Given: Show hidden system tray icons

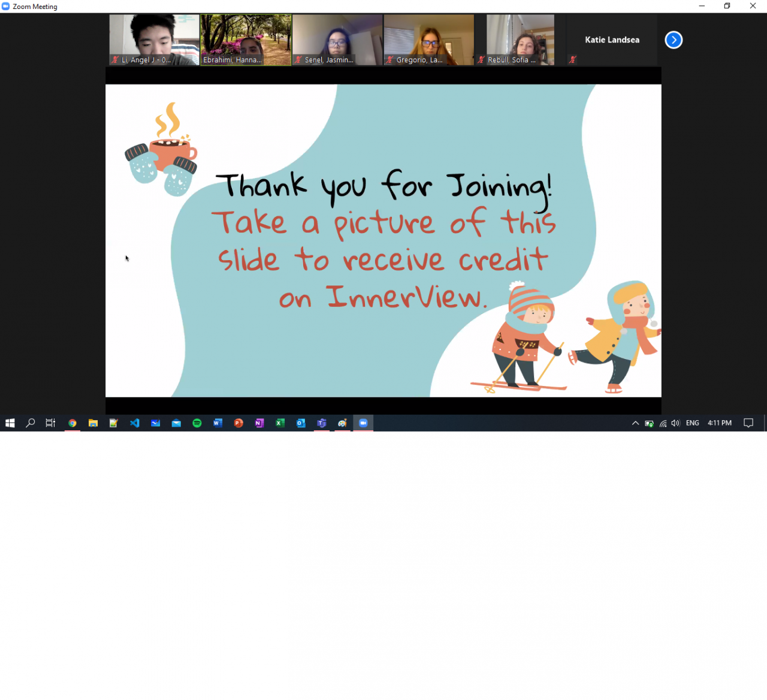Looking at the screenshot, I should tap(635, 423).
